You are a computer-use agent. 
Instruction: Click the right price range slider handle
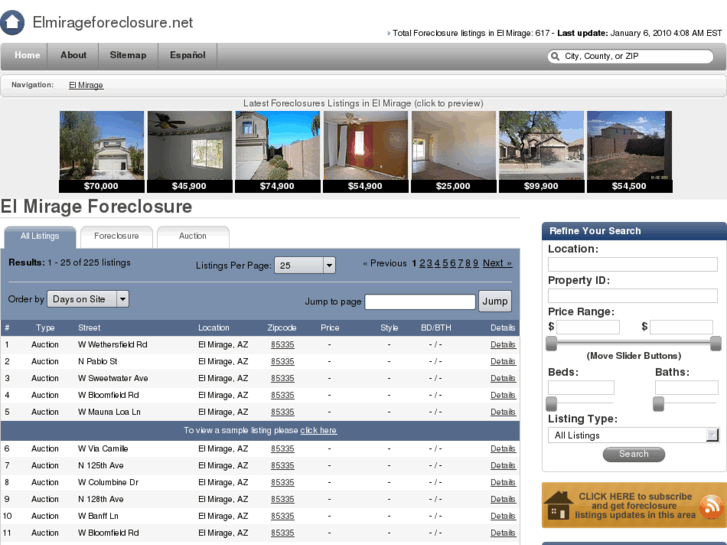(x=715, y=344)
